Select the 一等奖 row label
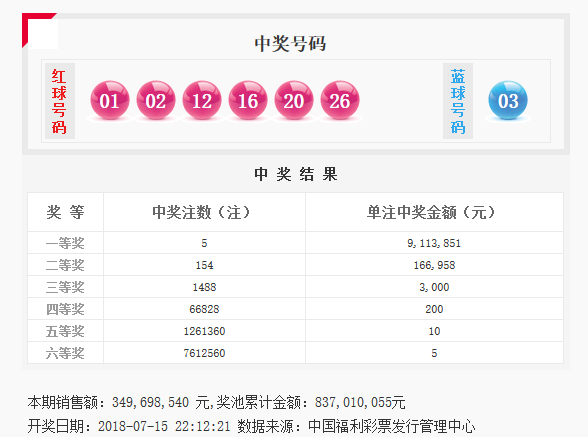 pos(65,243)
